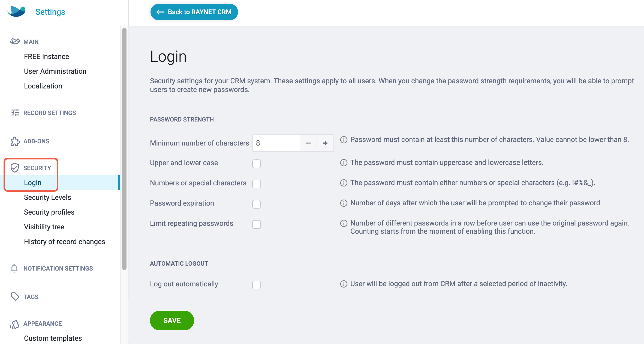Click the tag icon beside TAGS
Viewport: 644px width, 344px height.
(15, 296)
